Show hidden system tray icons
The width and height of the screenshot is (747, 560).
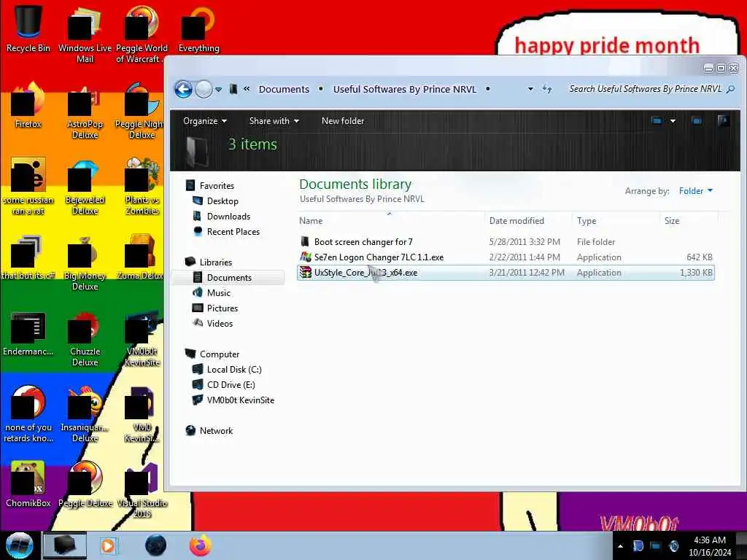pyautogui.click(x=620, y=546)
